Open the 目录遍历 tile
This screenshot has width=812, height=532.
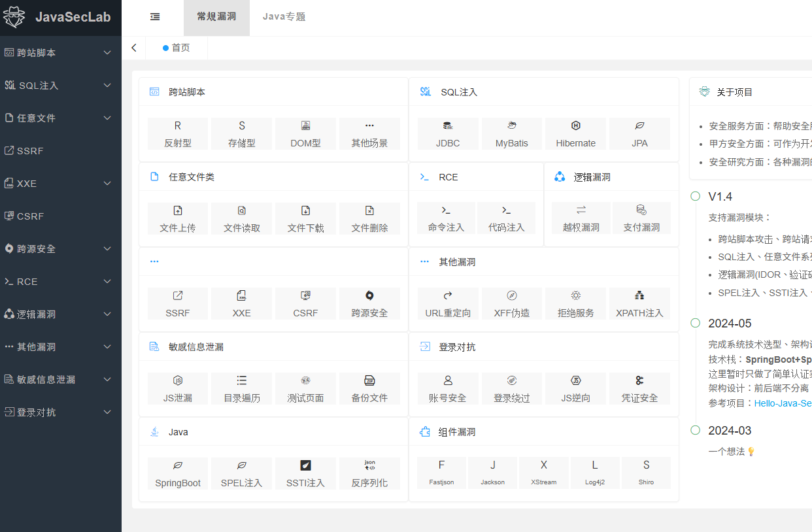(242, 389)
